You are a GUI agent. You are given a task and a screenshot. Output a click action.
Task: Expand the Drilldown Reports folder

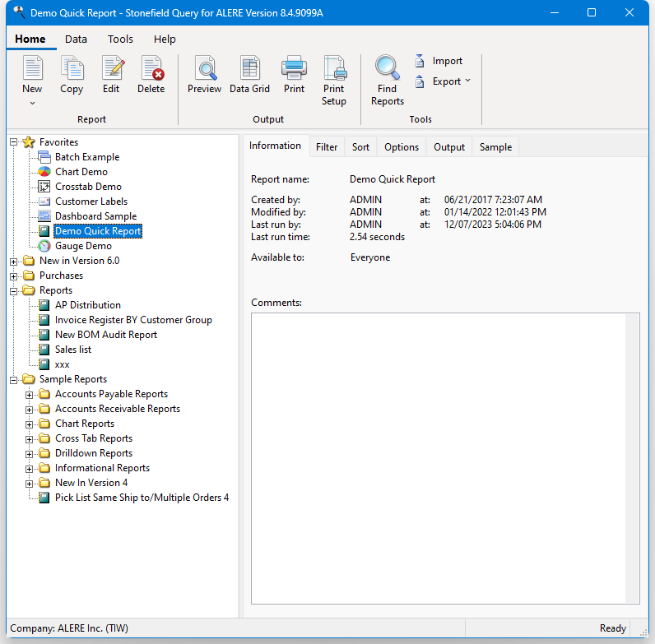(x=30, y=454)
